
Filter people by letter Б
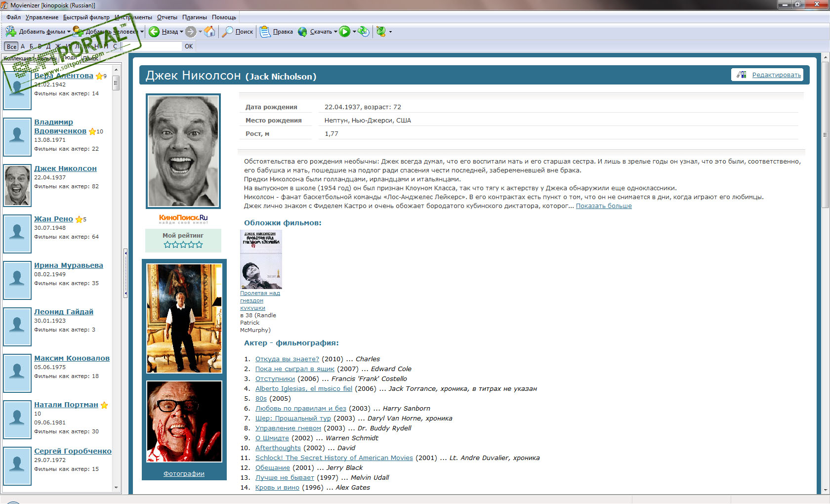pos(32,46)
